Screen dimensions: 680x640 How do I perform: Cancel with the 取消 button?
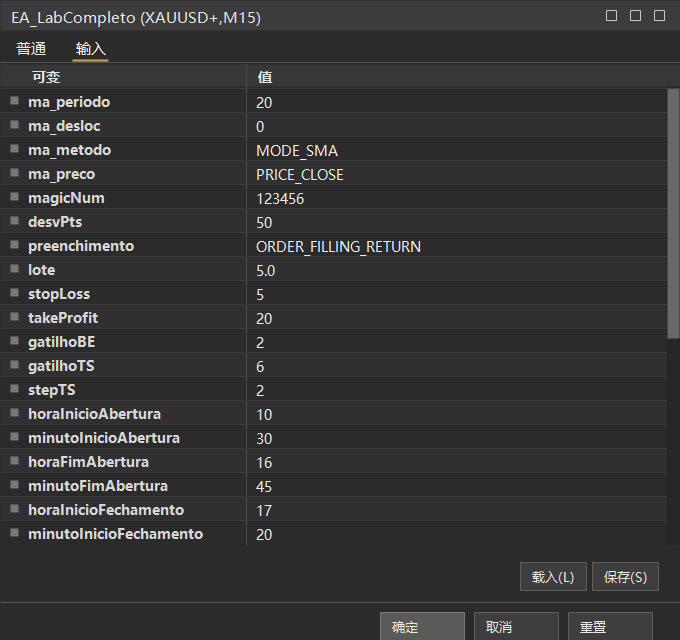click(516, 626)
